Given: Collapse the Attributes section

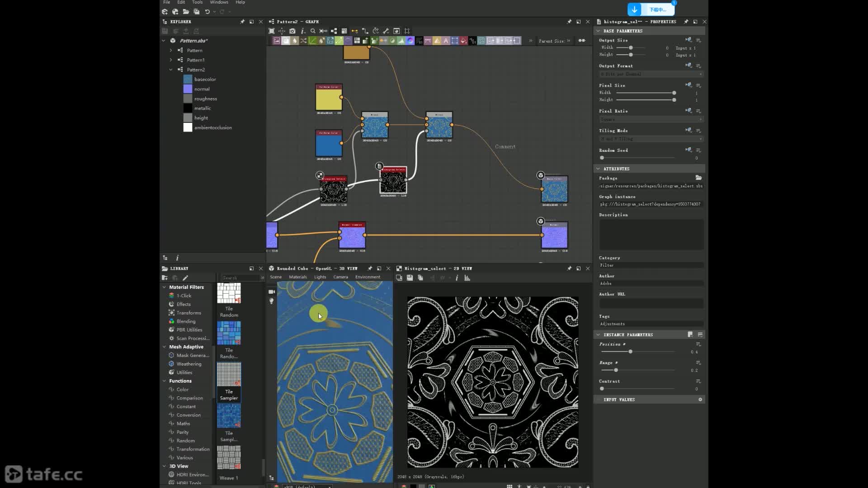Looking at the screenshot, I should (599, 169).
